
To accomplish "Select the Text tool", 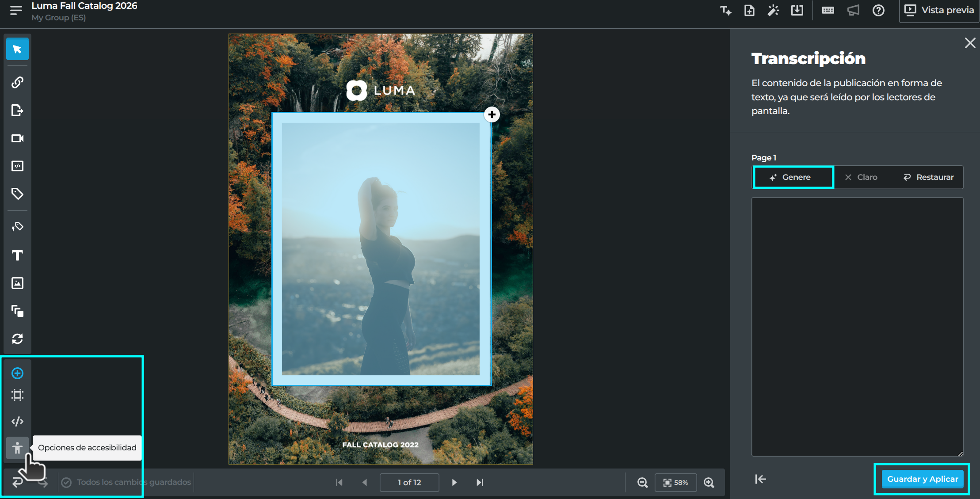I will [x=17, y=255].
